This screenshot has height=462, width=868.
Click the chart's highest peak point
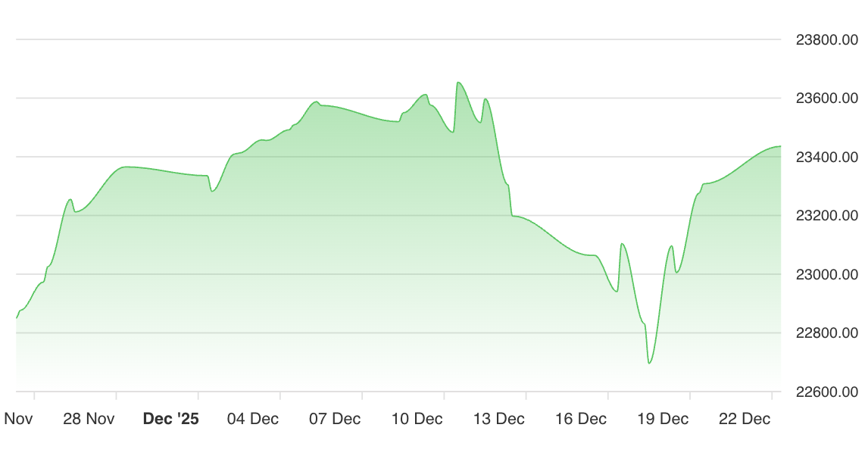458,83
